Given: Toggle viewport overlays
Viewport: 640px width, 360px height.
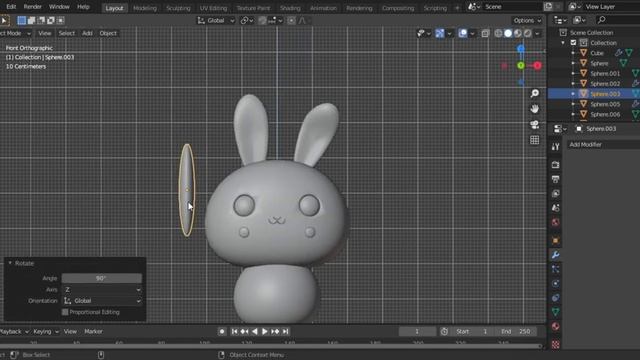Looking at the screenshot, I should (463, 33).
